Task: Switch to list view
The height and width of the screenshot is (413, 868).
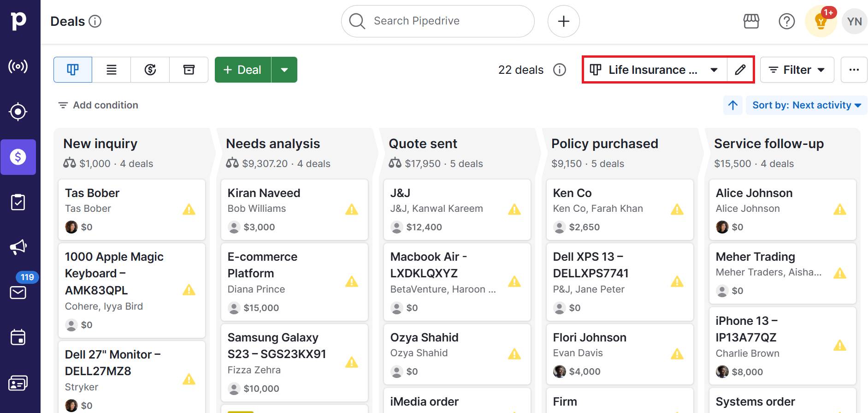Action: tap(112, 70)
